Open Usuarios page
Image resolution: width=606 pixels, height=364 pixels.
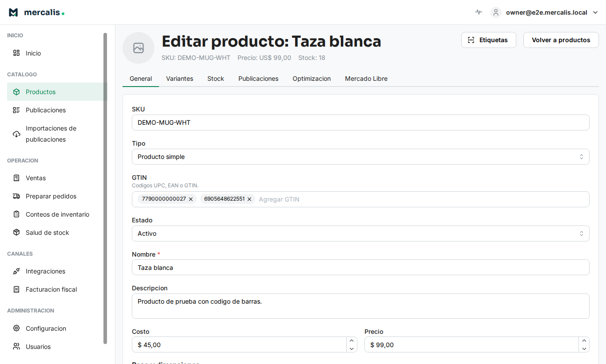tap(57, 347)
